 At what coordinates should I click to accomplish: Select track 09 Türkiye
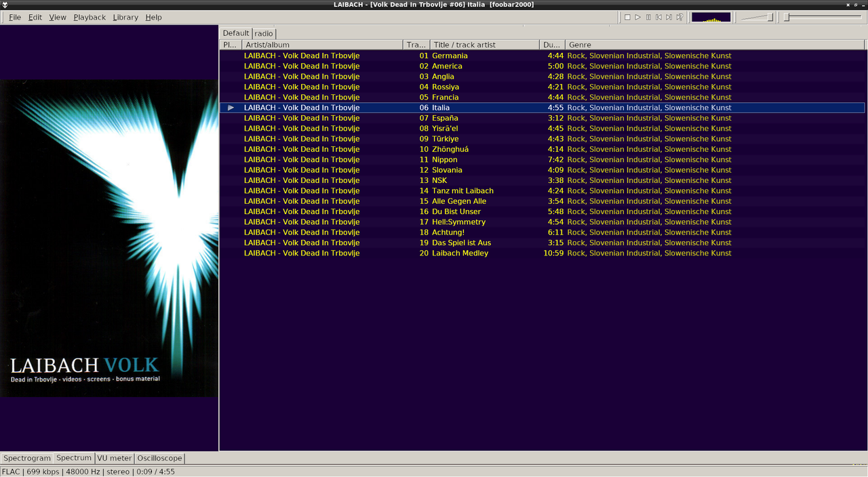click(x=542, y=139)
